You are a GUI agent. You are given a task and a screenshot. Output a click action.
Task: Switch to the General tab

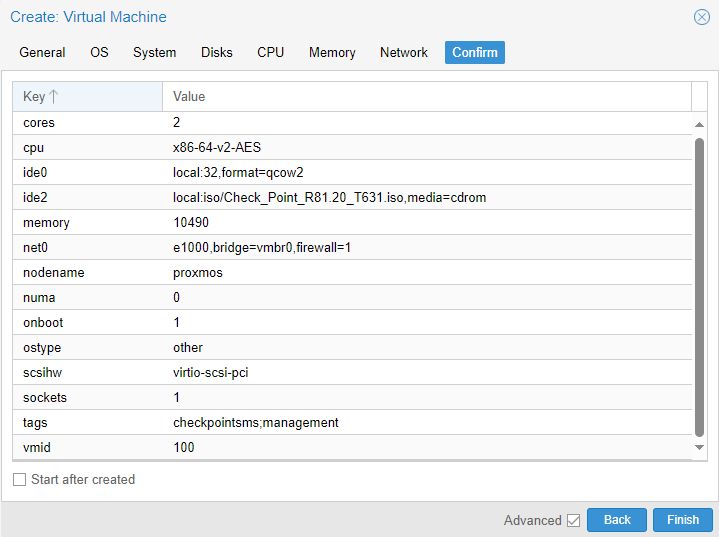[42, 53]
